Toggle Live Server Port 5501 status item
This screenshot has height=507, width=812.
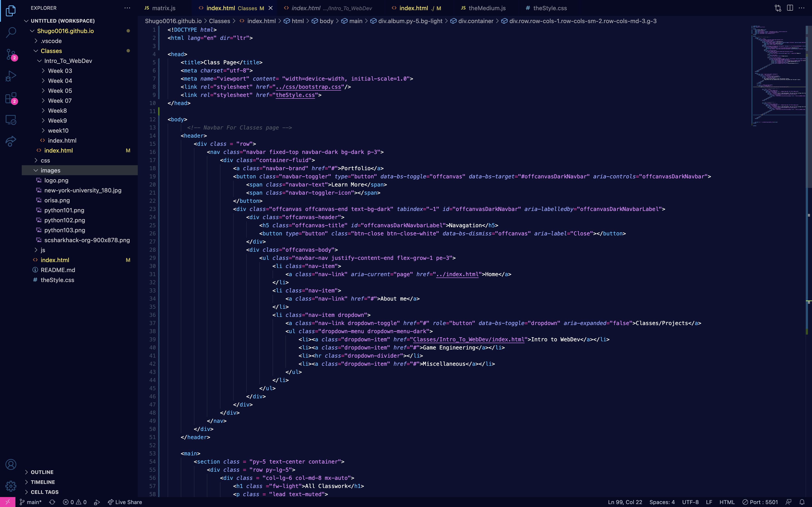tap(760, 502)
